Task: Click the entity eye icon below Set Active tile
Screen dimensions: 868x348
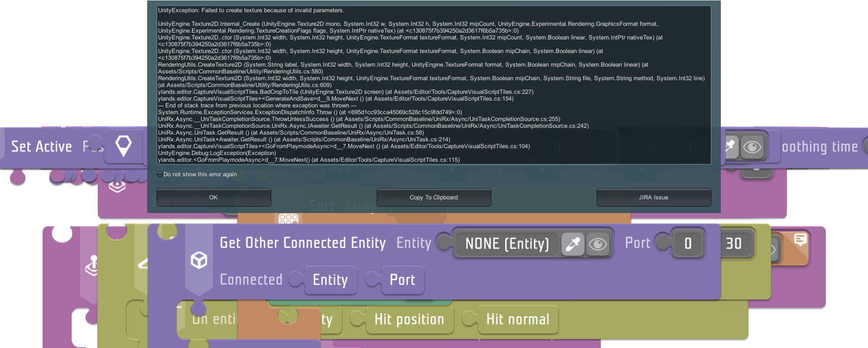Action: click(x=117, y=185)
